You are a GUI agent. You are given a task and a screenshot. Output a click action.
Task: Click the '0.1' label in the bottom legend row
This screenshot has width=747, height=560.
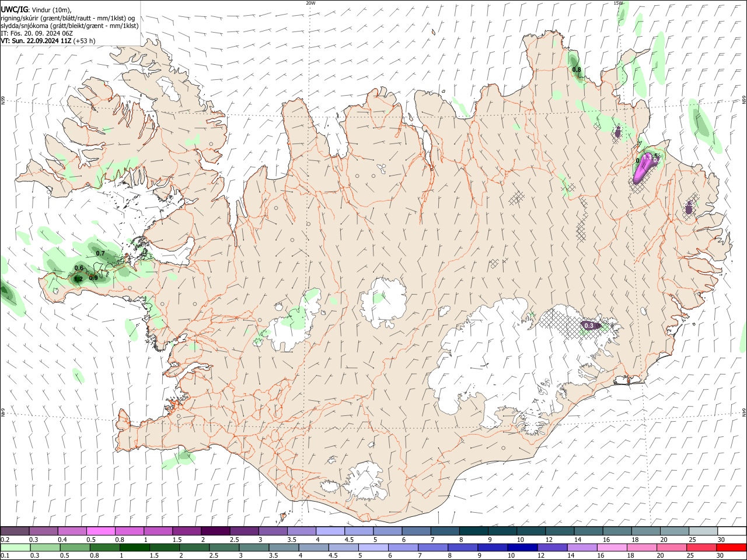(5, 556)
